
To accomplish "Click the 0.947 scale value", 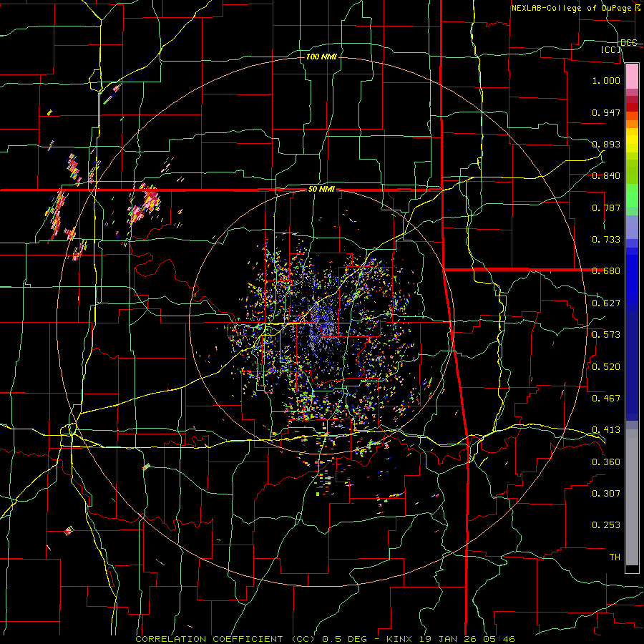I will coord(606,112).
